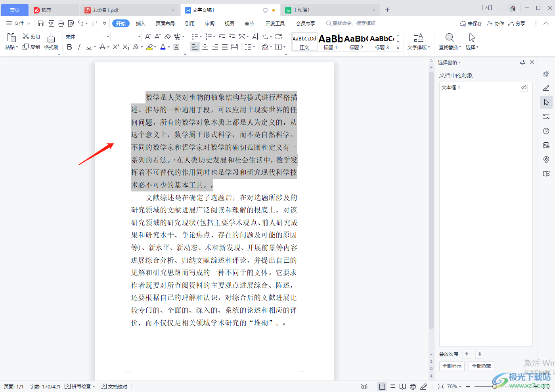555x392 pixels.
Task: Click the Cut scissors icon
Action: click(26, 36)
